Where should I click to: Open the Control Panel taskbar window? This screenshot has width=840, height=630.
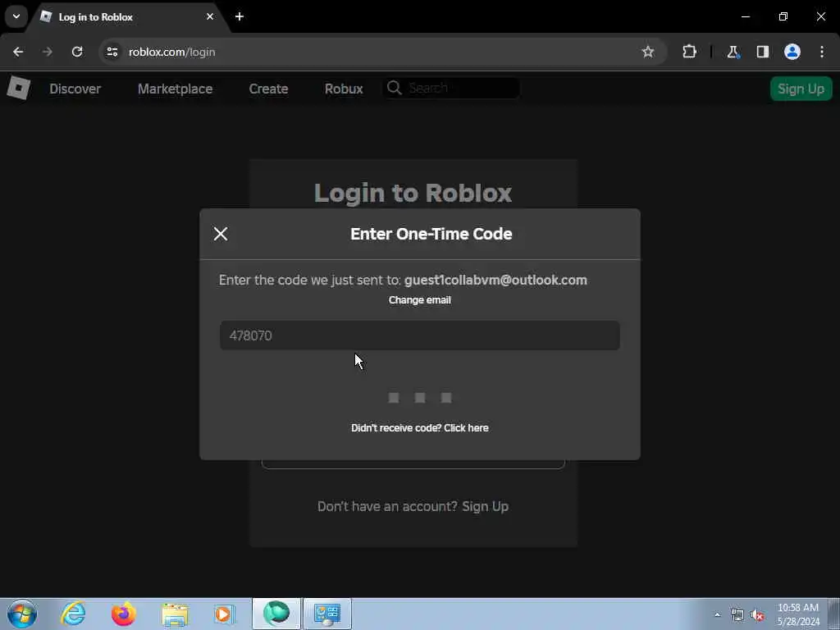[327, 614]
